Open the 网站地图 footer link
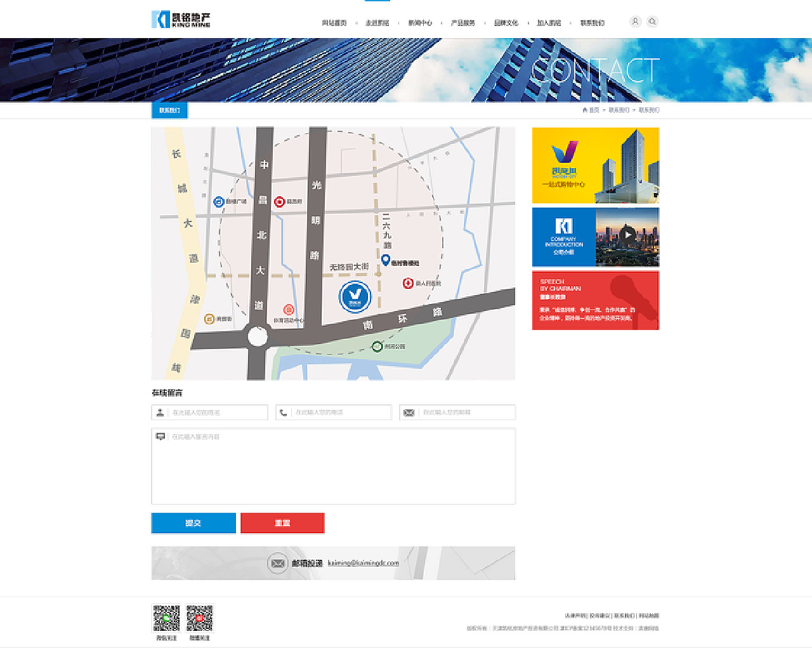The image size is (812, 648). [x=649, y=616]
